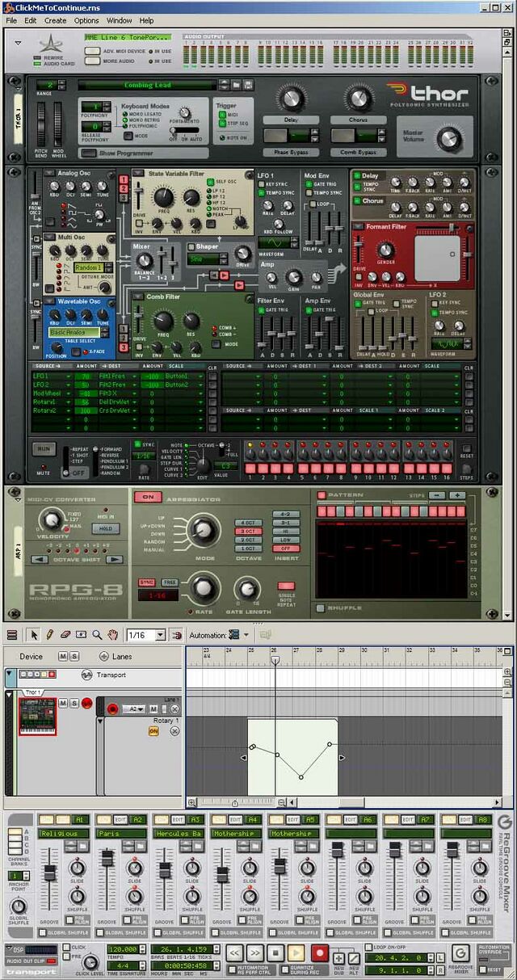Toggle the RPG-8 Pattern button
The image size is (517, 980).
click(322, 495)
